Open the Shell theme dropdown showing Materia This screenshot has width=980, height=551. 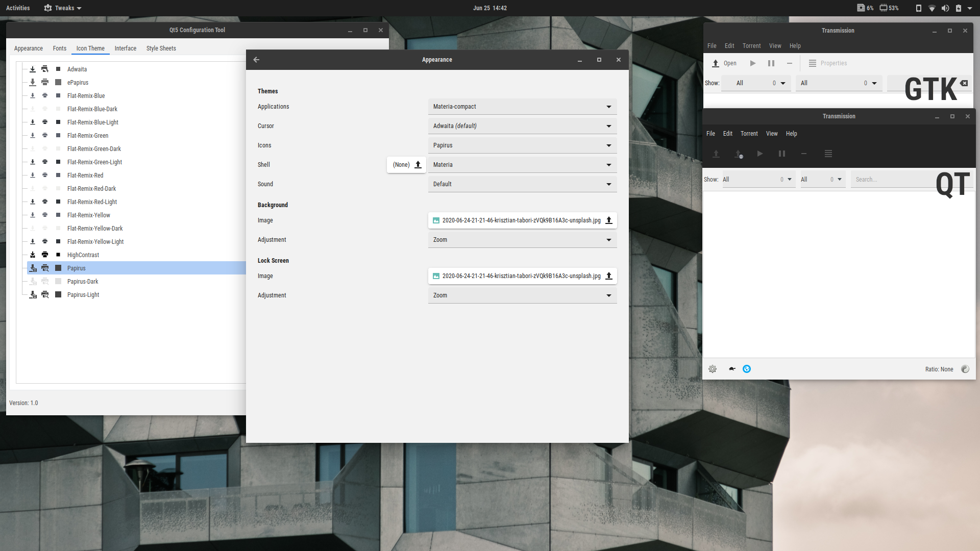tap(522, 165)
